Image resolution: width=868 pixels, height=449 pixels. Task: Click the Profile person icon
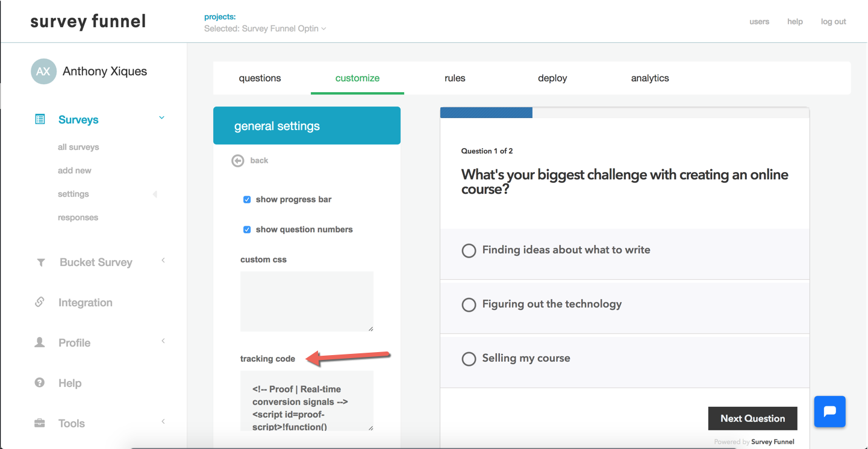pos(40,342)
